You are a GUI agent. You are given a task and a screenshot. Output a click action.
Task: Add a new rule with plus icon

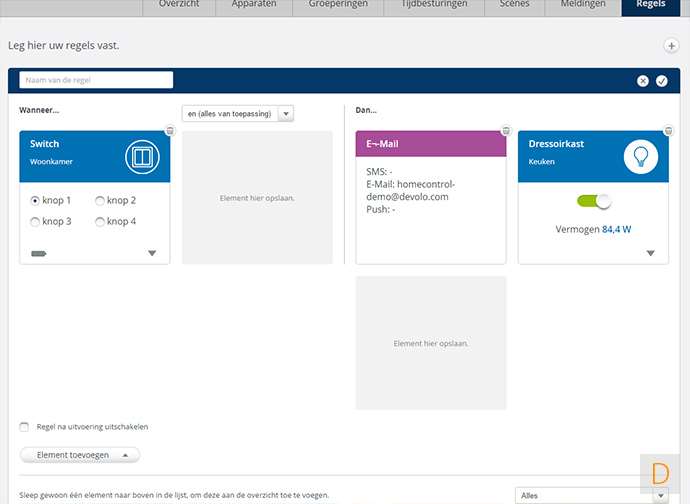[x=671, y=46]
